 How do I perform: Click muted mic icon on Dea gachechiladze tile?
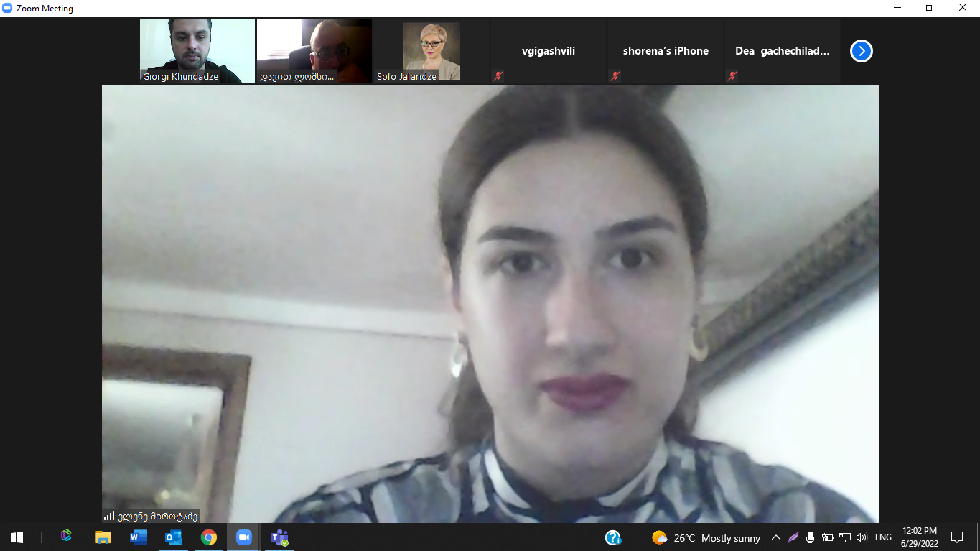[732, 76]
